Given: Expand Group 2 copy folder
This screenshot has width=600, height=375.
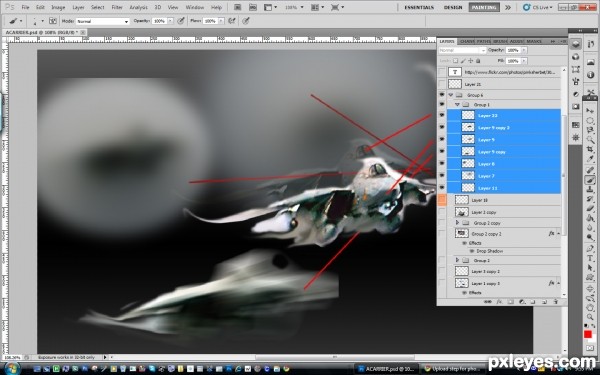Looking at the screenshot, I should 457,222.
